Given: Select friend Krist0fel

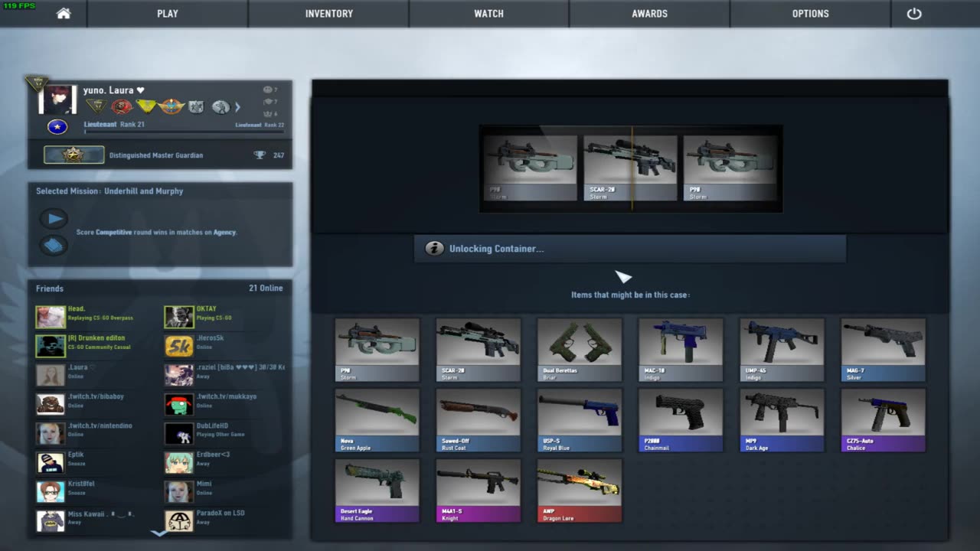Looking at the screenshot, I should point(81,484).
